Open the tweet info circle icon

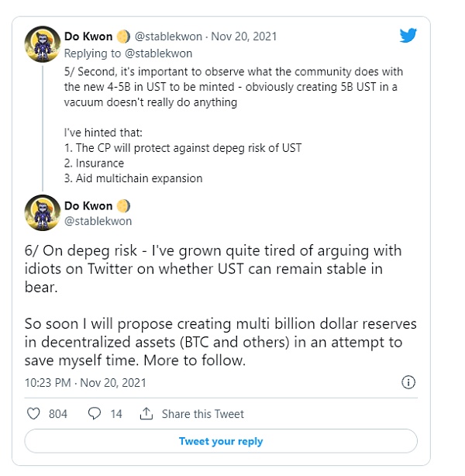pyautogui.click(x=408, y=382)
